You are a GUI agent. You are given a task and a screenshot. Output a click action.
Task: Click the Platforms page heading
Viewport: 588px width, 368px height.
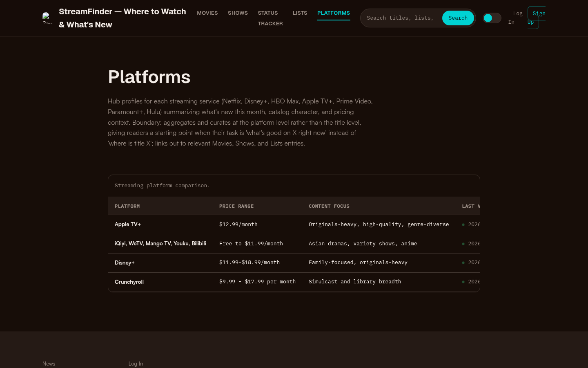pos(149,77)
